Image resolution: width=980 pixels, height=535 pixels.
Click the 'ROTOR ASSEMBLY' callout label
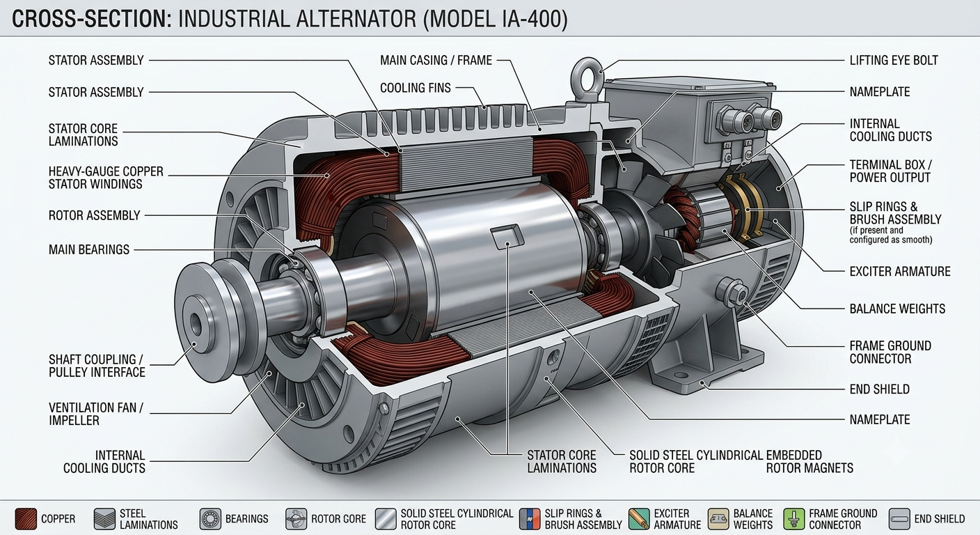click(x=95, y=216)
